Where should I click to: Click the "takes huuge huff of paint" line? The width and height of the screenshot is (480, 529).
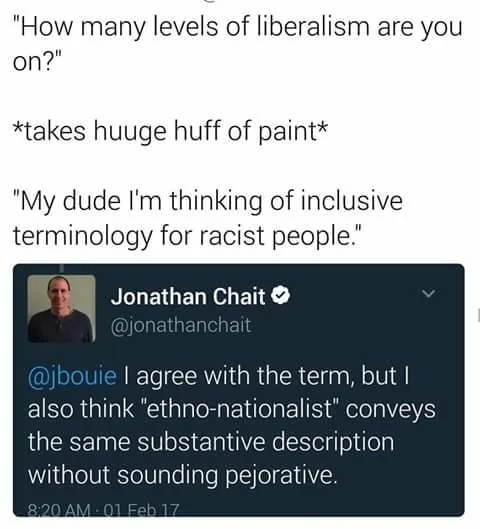(x=170, y=131)
